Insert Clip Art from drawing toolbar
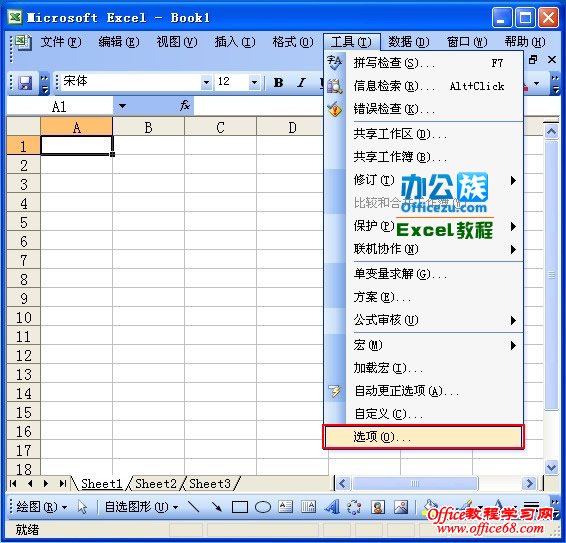The image size is (566, 543). 378,507
